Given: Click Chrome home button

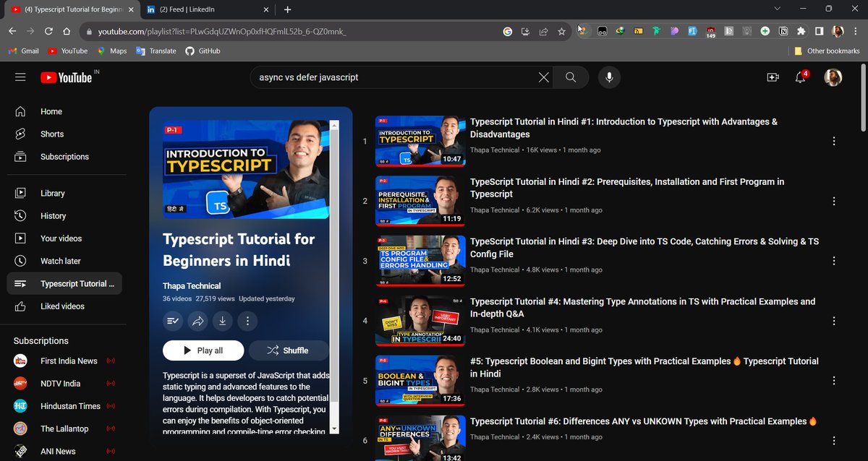Looking at the screenshot, I should [x=67, y=31].
